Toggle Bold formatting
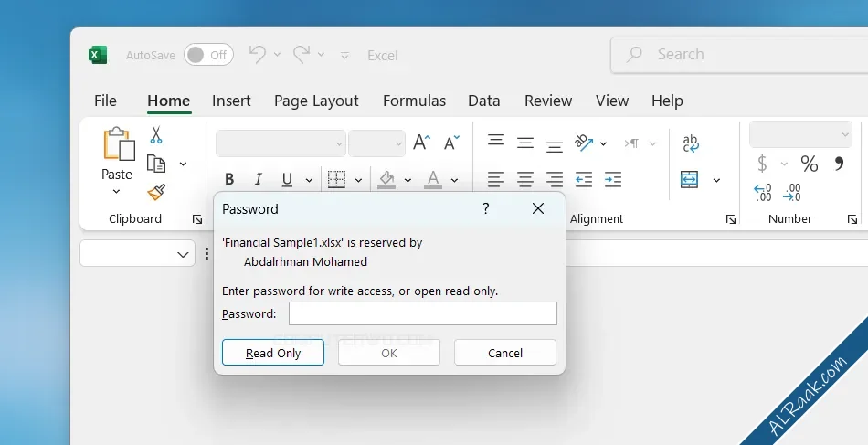This screenshot has height=445, width=868. click(229, 179)
